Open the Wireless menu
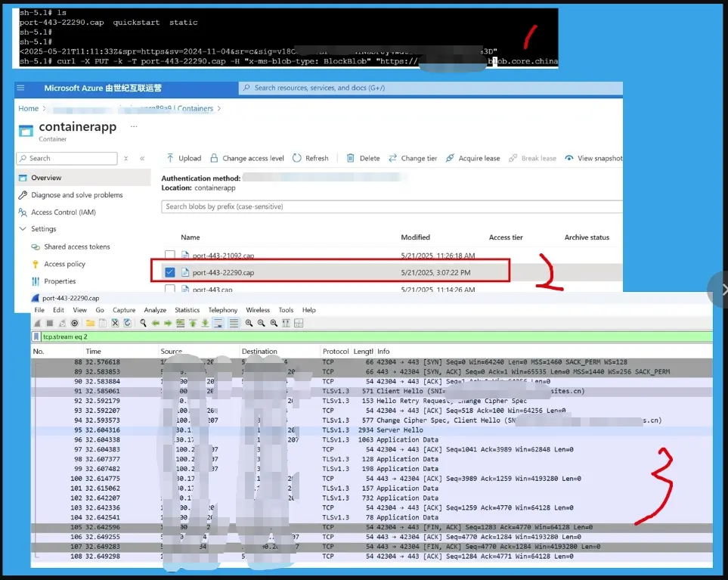The height and width of the screenshot is (580, 728). tap(258, 310)
